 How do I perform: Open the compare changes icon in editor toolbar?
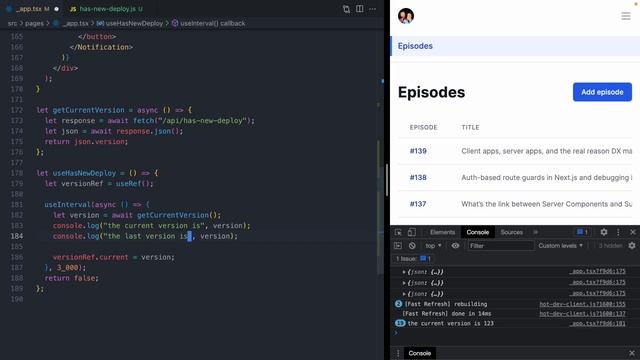(x=346, y=9)
